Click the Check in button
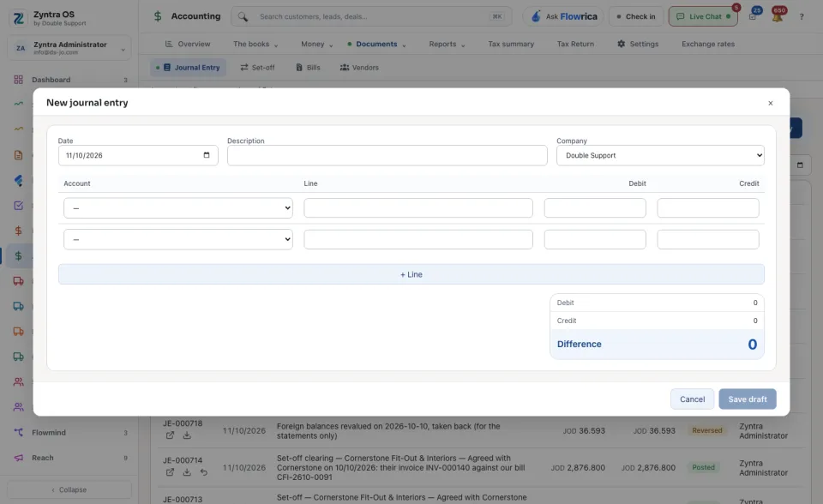This screenshot has height=504, width=823. coord(636,16)
